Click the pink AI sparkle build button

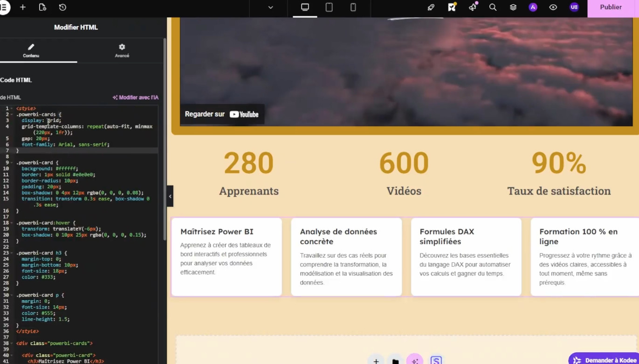tap(415, 361)
